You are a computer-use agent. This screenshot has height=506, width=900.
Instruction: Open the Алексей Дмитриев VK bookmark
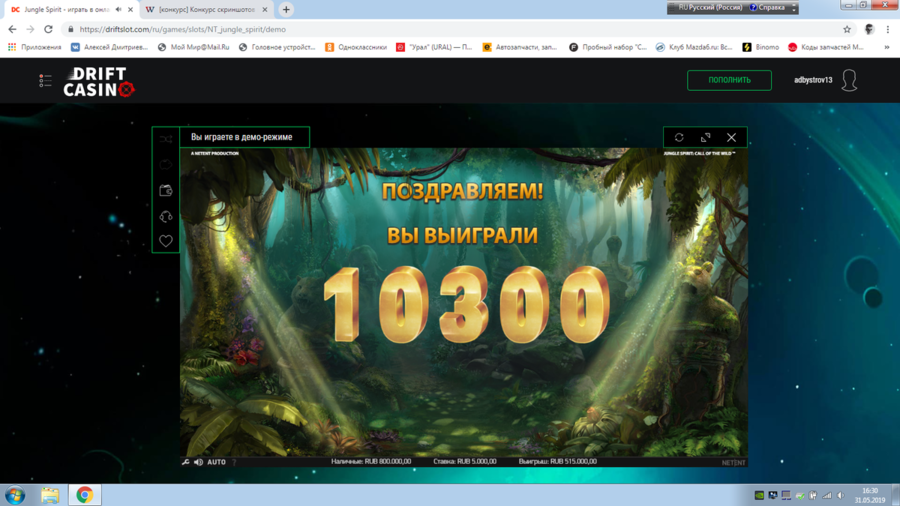point(109,47)
